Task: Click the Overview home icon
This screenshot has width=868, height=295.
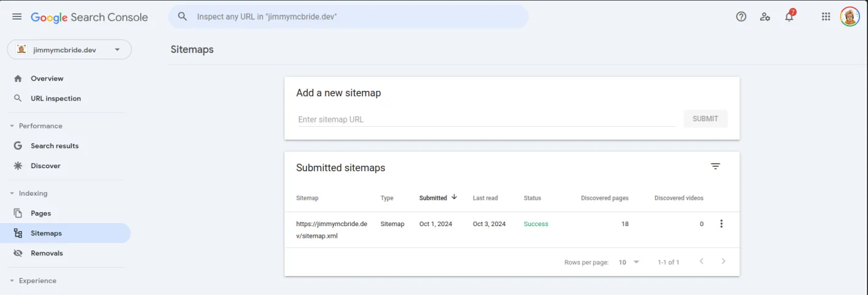Action: pyautogui.click(x=18, y=79)
